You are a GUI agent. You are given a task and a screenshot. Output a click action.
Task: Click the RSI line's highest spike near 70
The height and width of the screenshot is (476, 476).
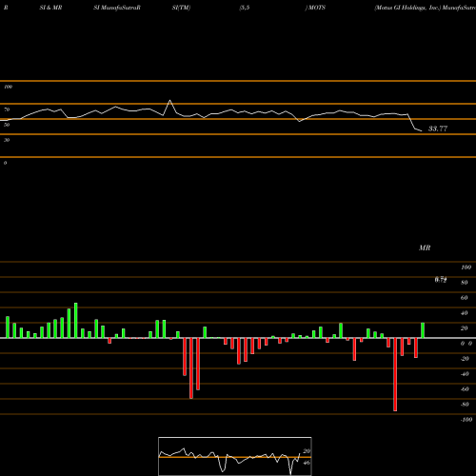(x=169, y=101)
